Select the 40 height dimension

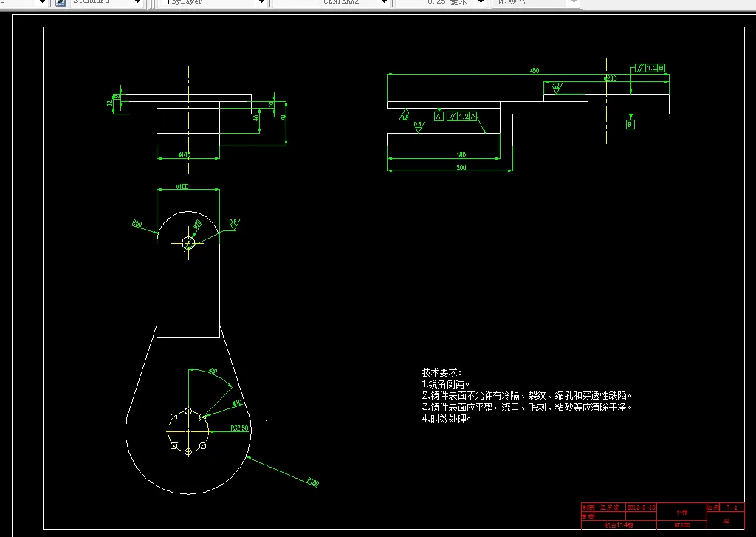point(256,117)
